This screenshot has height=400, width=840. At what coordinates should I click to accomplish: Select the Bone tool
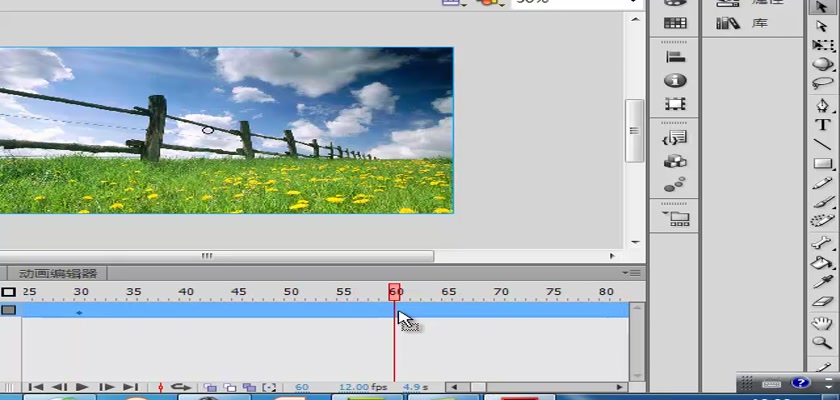point(821,243)
